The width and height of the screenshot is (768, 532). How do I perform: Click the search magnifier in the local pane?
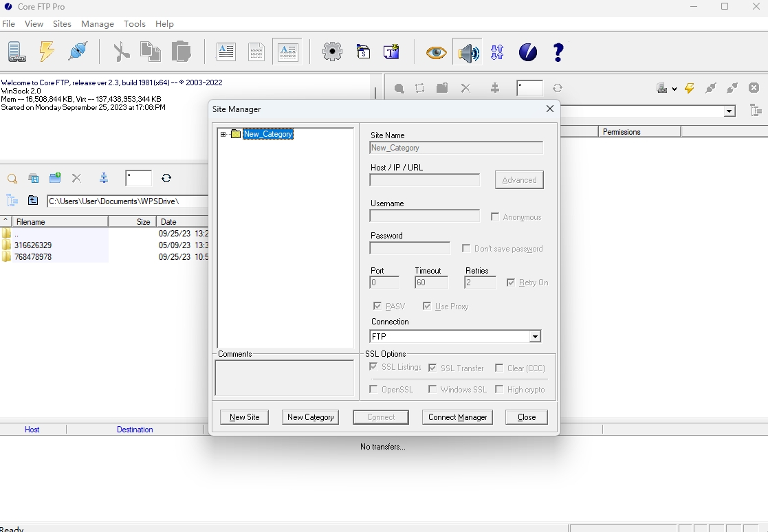[12, 179]
